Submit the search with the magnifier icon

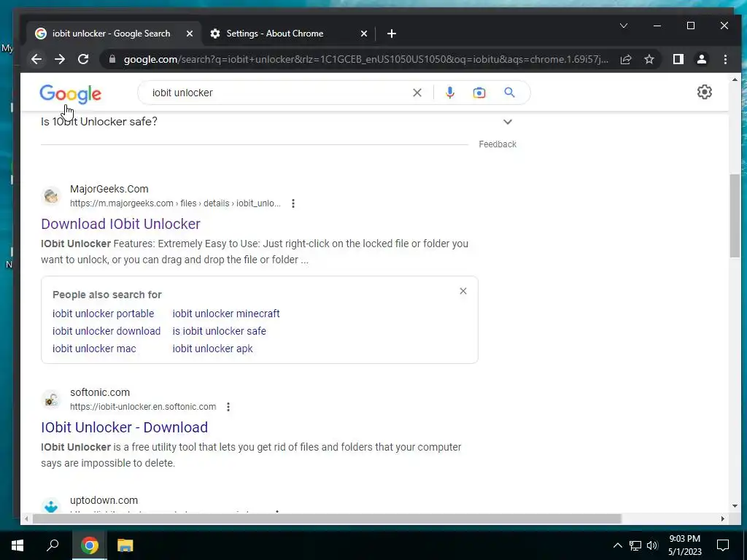click(x=509, y=93)
